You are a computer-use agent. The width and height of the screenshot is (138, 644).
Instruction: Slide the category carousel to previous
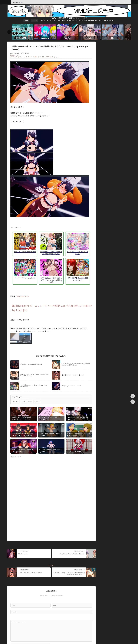[9, 32]
